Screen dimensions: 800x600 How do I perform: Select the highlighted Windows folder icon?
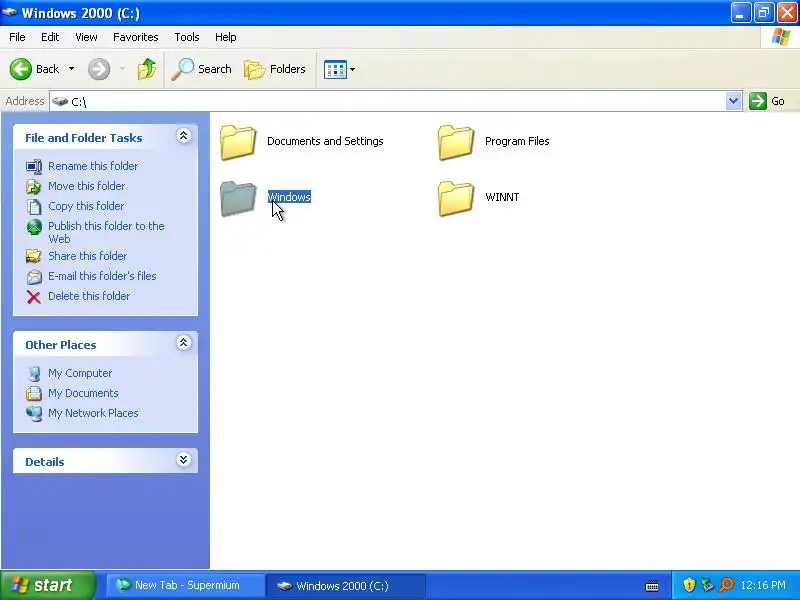pyautogui.click(x=238, y=198)
